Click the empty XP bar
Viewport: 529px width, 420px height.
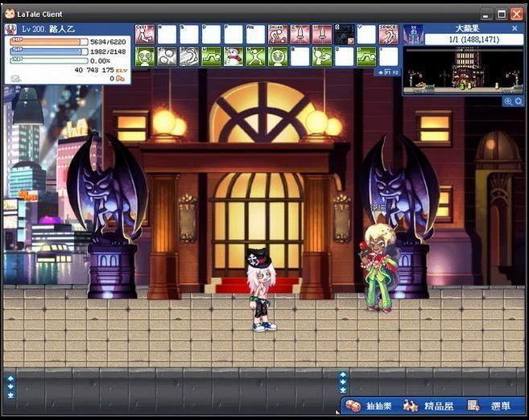pyautogui.click(x=49, y=60)
